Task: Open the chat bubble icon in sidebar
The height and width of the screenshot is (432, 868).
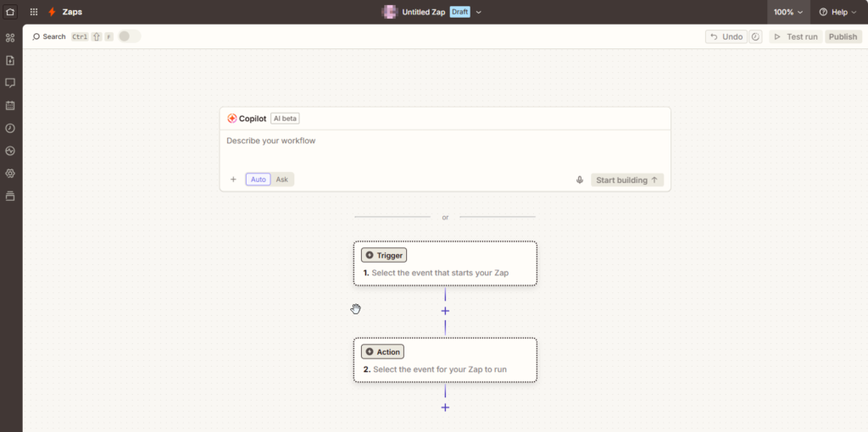Action: [10, 83]
